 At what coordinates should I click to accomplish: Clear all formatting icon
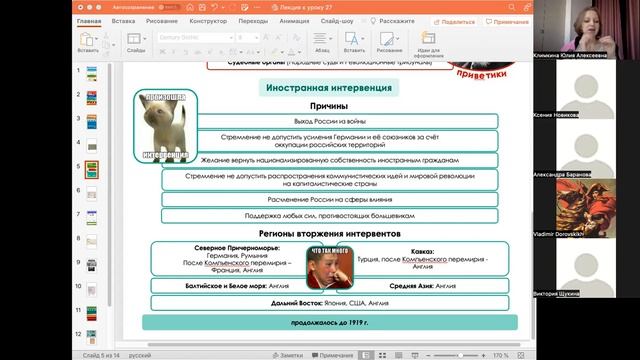(296, 38)
